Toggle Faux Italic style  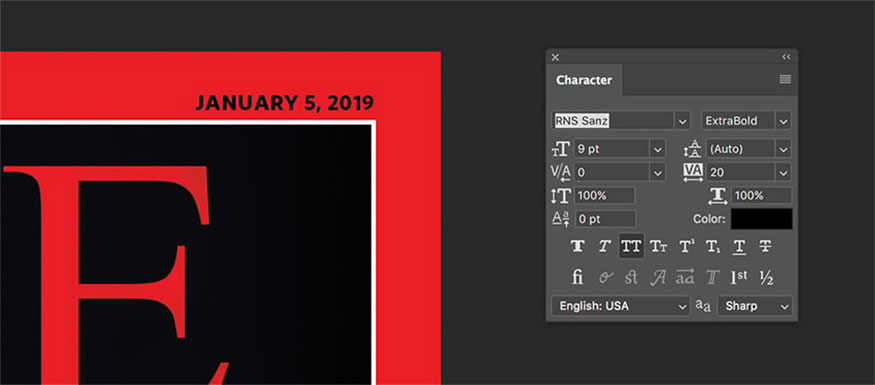(604, 246)
